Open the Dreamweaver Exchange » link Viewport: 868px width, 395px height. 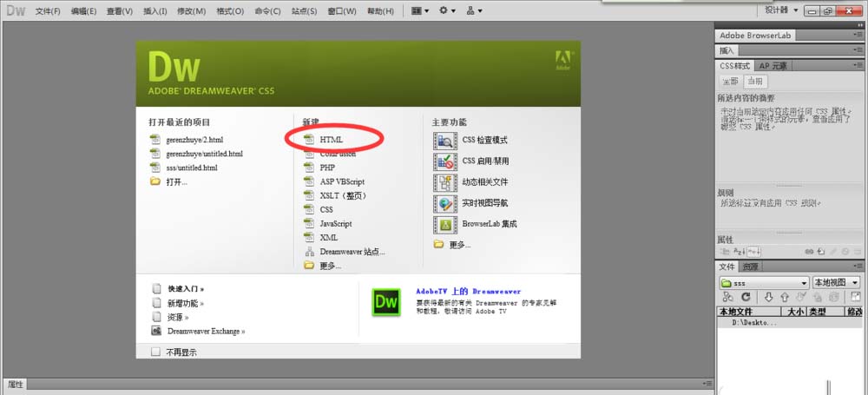point(207,332)
